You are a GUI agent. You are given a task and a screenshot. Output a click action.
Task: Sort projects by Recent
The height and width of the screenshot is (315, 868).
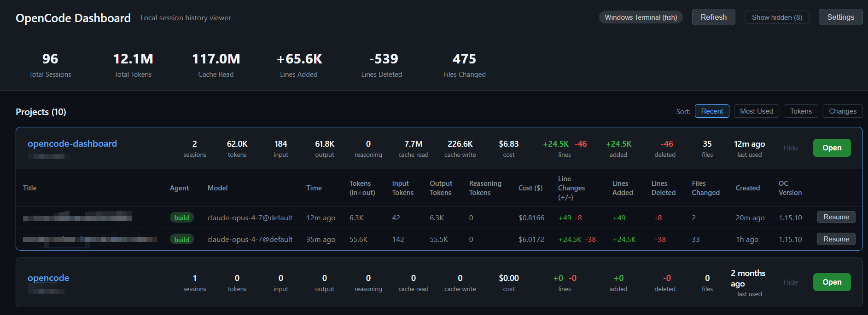click(x=712, y=111)
